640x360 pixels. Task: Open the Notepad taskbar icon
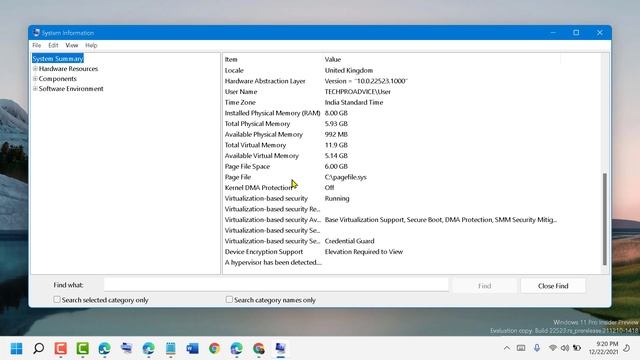pyautogui.click(x=171, y=349)
